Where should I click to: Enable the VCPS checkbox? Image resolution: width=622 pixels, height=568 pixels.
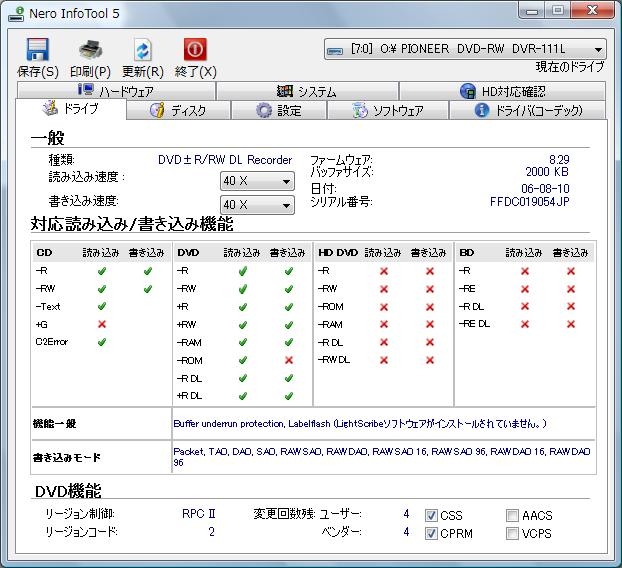coord(512,533)
